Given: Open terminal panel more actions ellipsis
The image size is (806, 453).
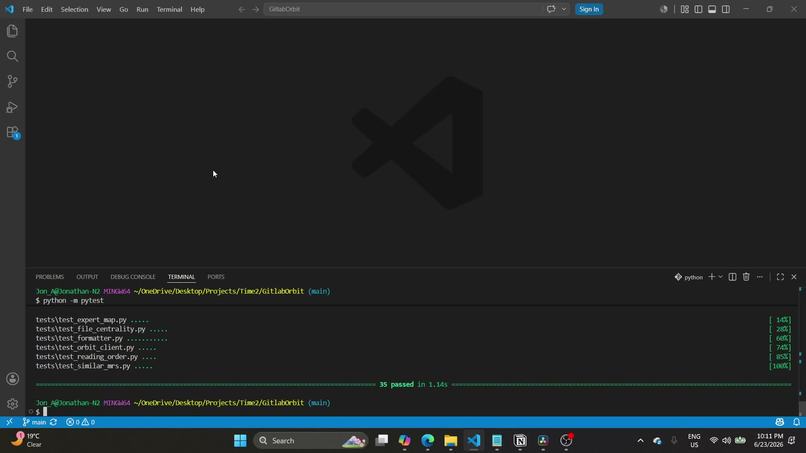Looking at the screenshot, I should 760,277.
